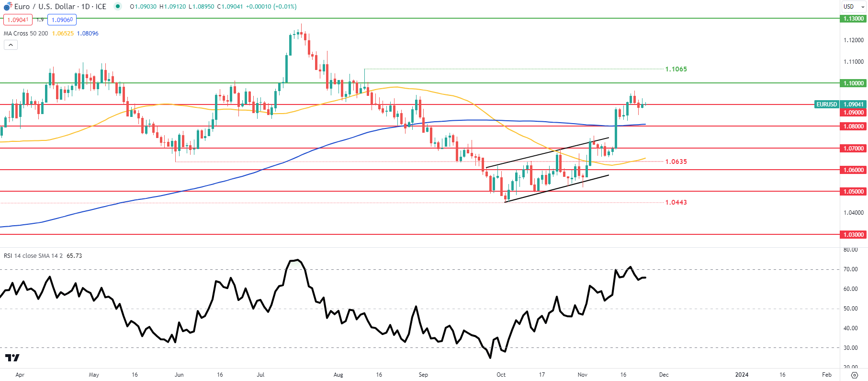Click the Euro/US flag symbol icon

(8, 7)
